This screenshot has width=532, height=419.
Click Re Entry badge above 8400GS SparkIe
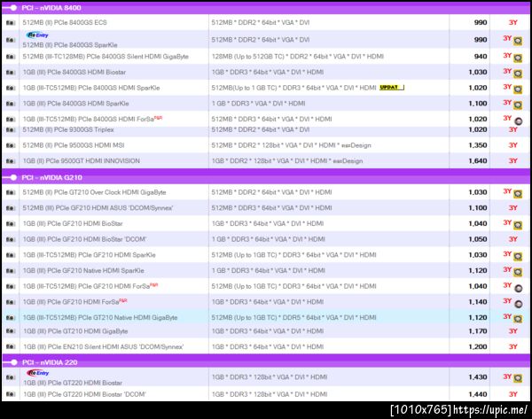37,35
